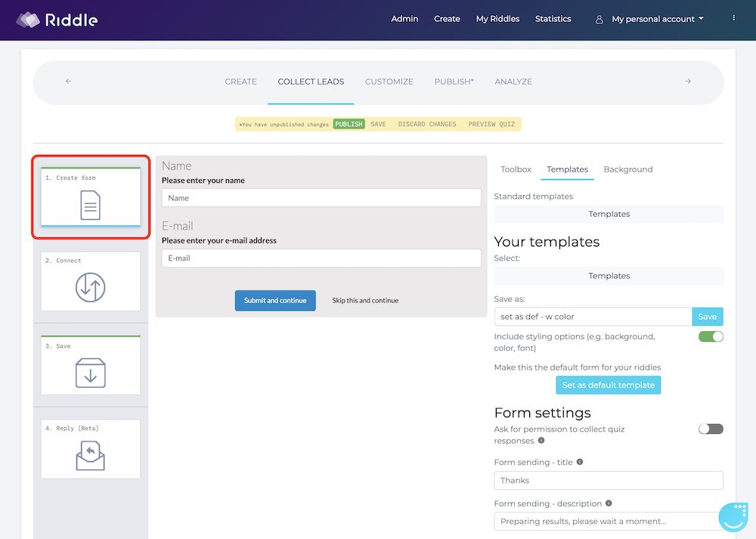Click Skip this and continue link
This screenshot has height=539, width=756.
point(365,300)
